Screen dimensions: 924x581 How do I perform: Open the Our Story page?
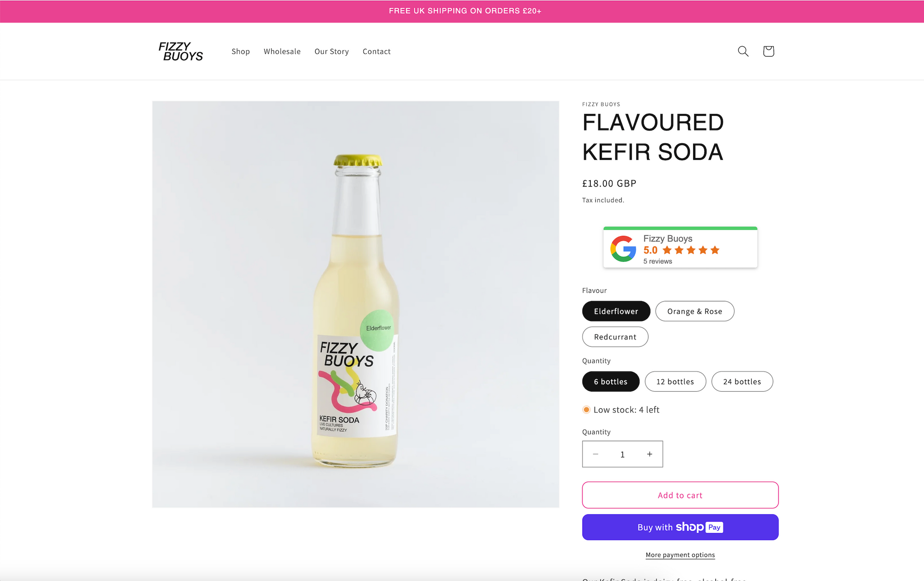tap(331, 51)
